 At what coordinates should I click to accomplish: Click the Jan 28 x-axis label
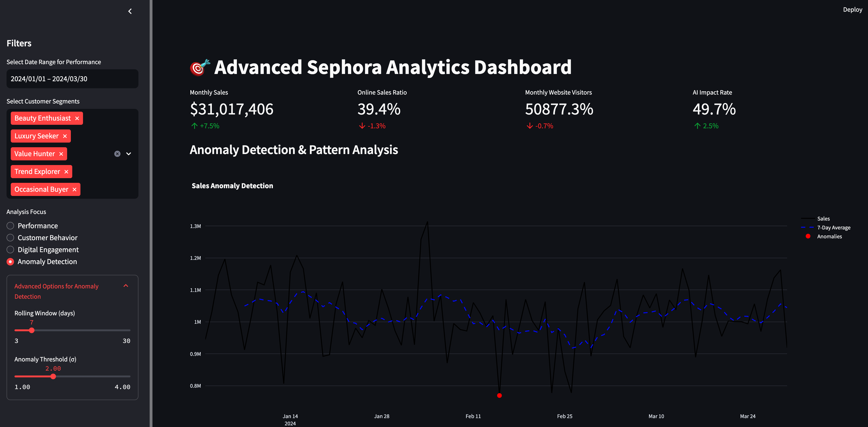pyautogui.click(x=381, y=416)
